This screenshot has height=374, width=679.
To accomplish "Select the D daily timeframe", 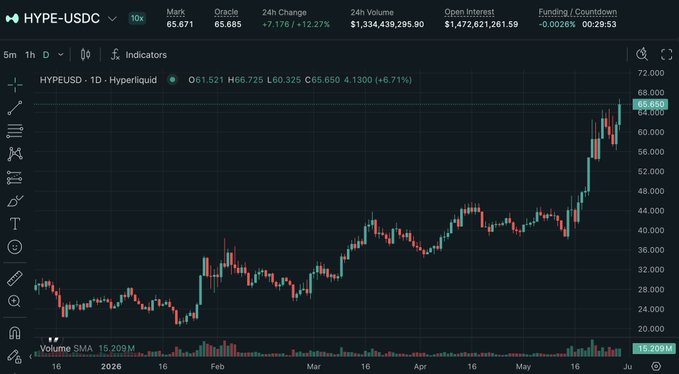I will [x=46, y=55].
